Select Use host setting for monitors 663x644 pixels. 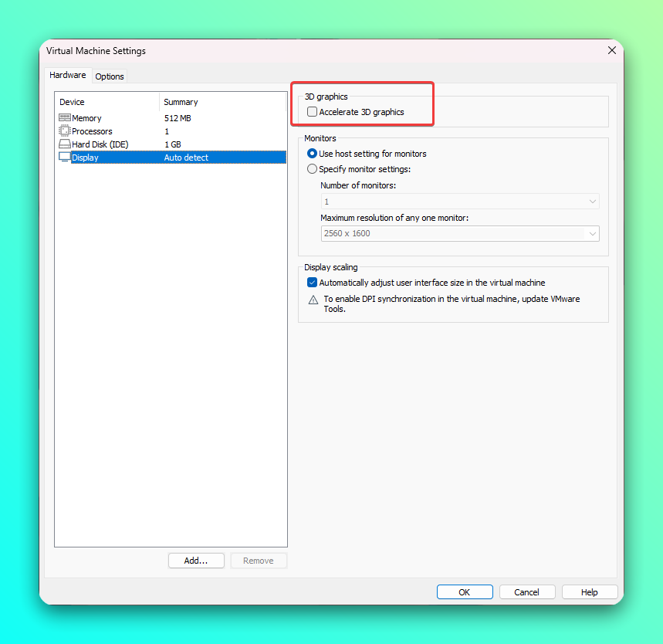(312, 153)
